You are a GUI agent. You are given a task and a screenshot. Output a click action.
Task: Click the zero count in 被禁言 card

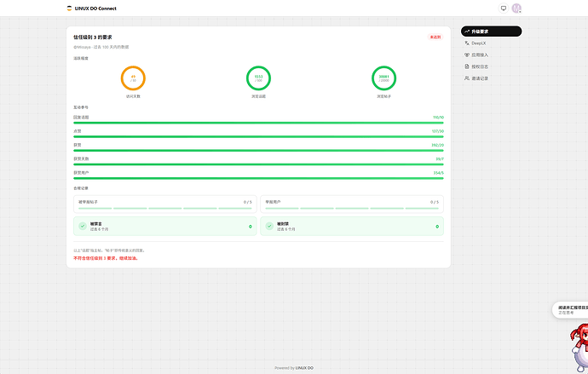[251, 227]
